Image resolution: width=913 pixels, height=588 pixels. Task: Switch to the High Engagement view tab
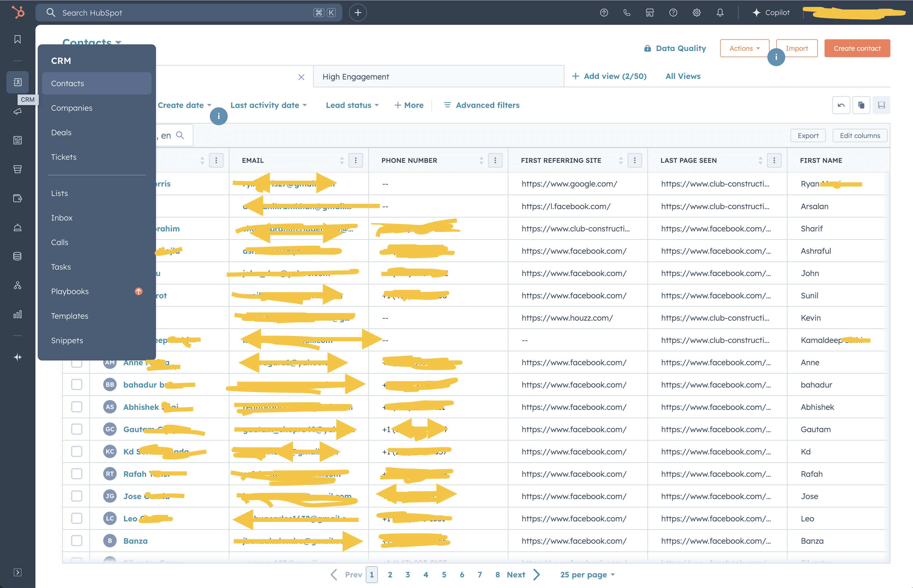coord(356,77)
